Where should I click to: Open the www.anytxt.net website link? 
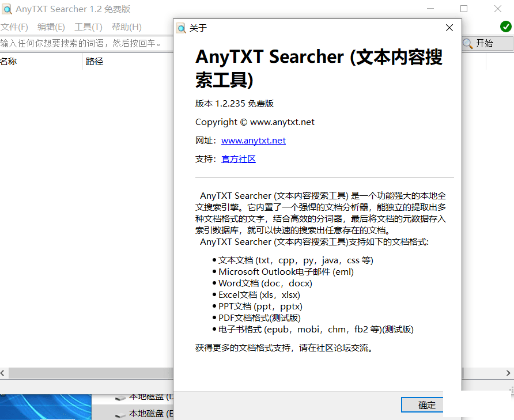254,141
